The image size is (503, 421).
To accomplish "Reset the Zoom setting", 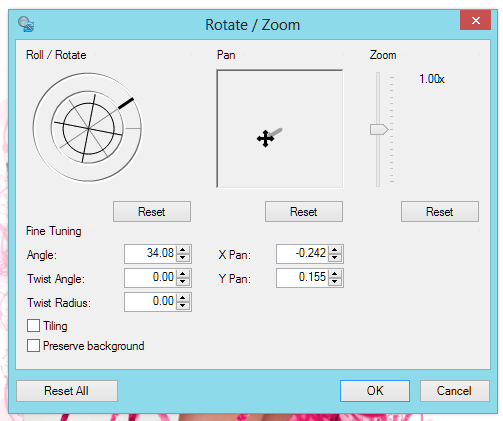I will tap(440, 211).
